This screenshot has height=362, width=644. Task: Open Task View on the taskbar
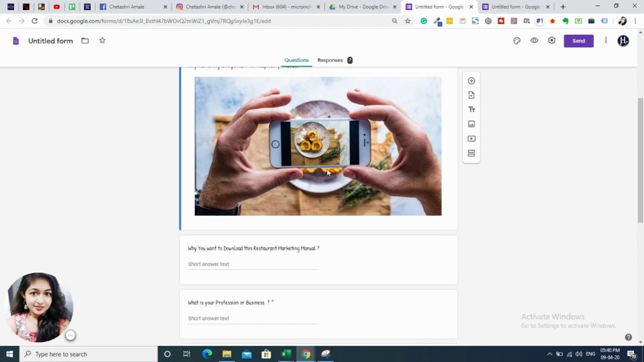(x=187, y=354)
